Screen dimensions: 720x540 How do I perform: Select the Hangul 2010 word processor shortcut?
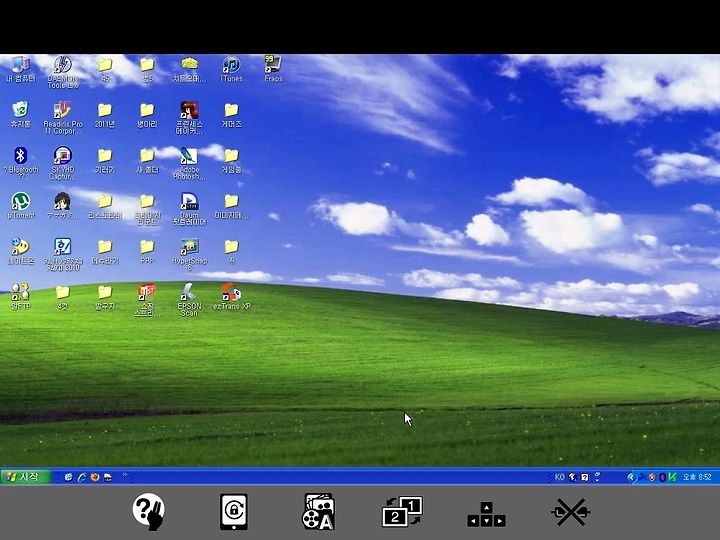(x=63, y=254)
